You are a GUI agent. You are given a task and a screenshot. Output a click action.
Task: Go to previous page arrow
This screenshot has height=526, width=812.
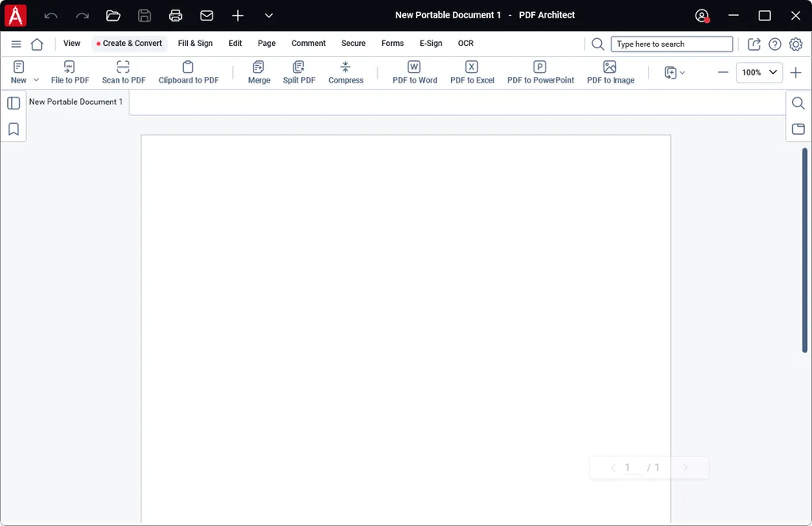click(613, 467)
